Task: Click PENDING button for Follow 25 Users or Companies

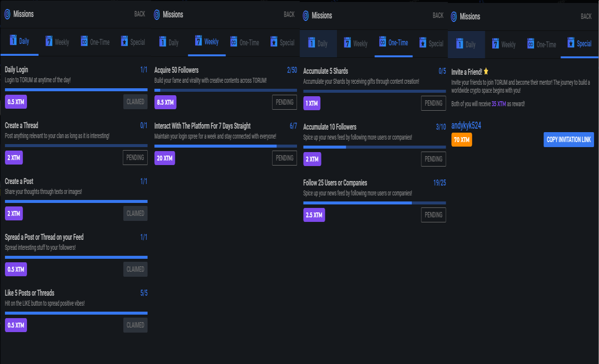Action: tap(433, 215)
